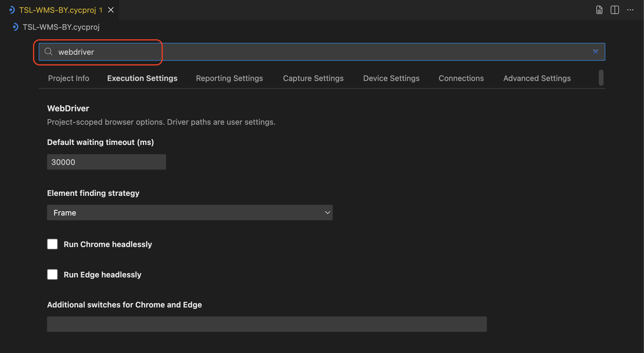The width and height of the screenshot is (644, 353).
Task: Click the webdriver settings search field
Action: tap(322, 52)
